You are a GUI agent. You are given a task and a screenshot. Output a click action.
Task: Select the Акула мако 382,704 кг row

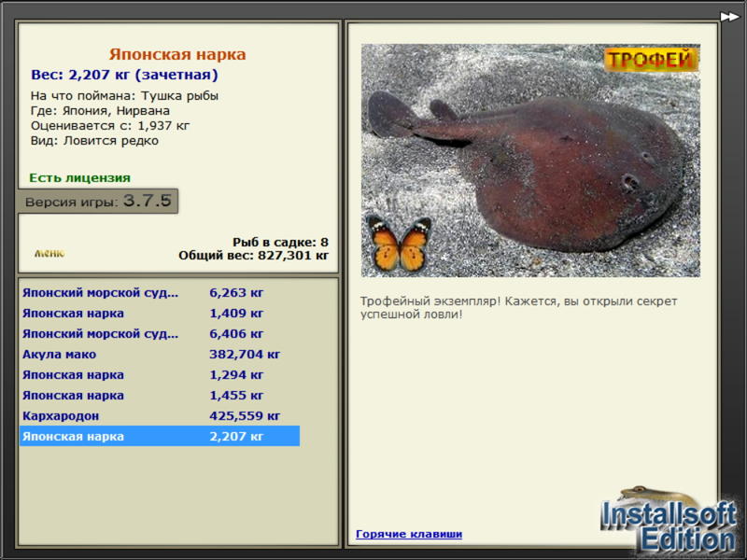pos(160,354)
